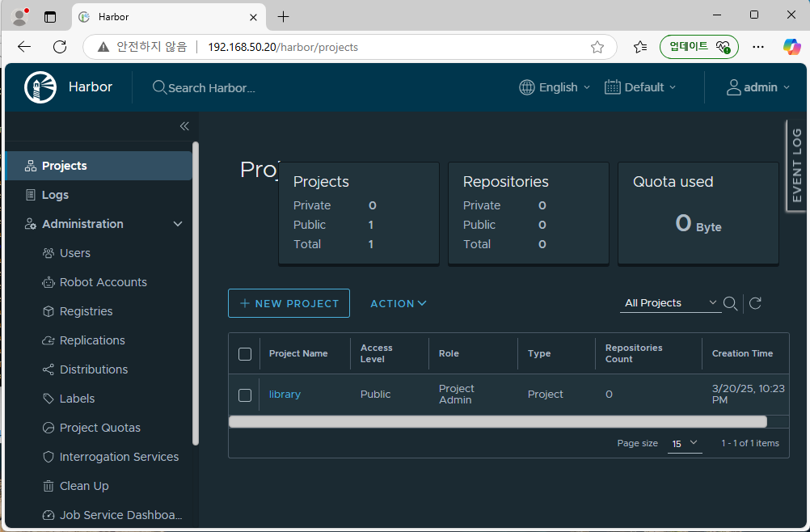Open the admin account dropdown
810x532 pixels.
coord(757,87)
